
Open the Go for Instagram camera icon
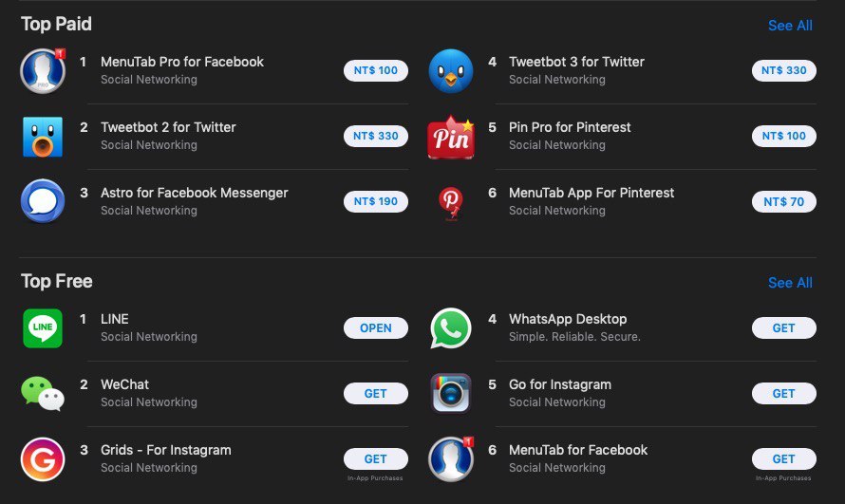click(x=451, y=393)
